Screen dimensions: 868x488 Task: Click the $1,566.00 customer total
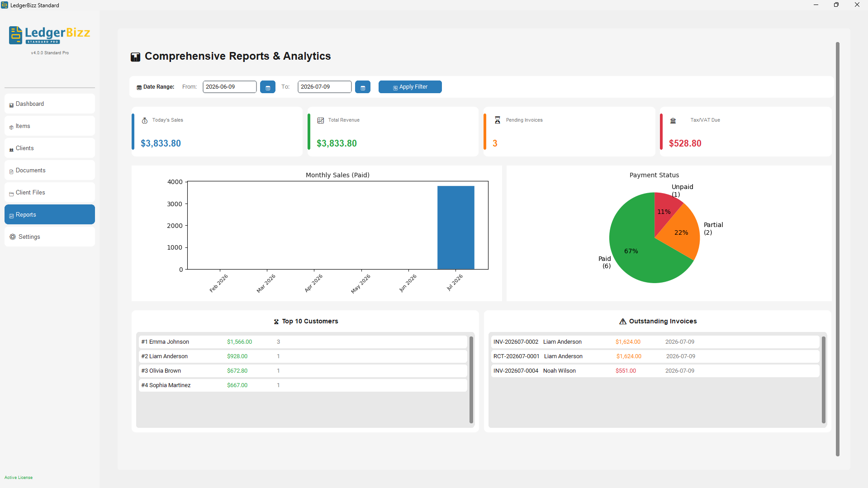(240, 342)
